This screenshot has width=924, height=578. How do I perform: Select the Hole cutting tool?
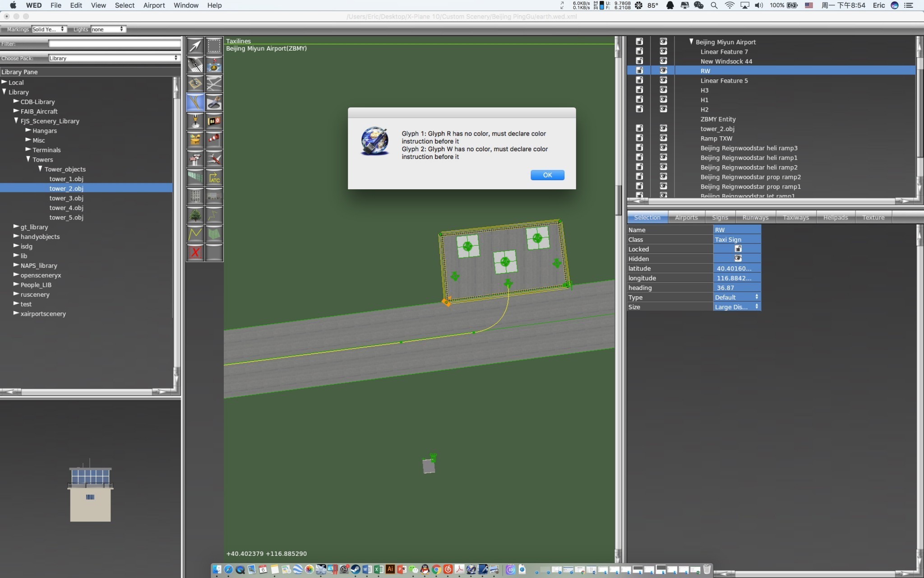(x=214, y=103)
